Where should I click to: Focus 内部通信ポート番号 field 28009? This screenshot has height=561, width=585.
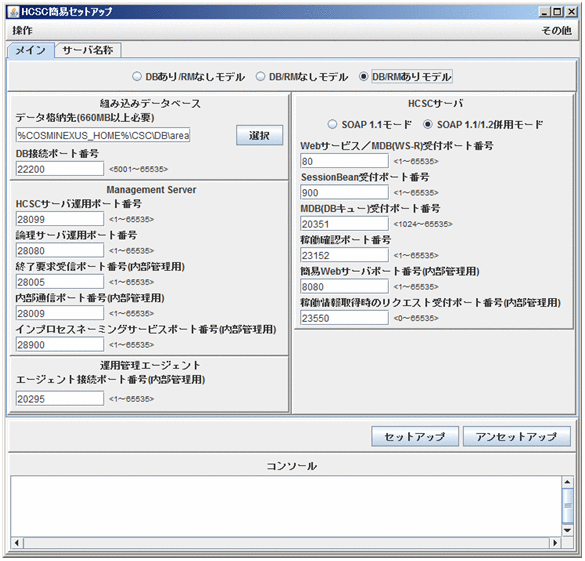tap(60, 313)
